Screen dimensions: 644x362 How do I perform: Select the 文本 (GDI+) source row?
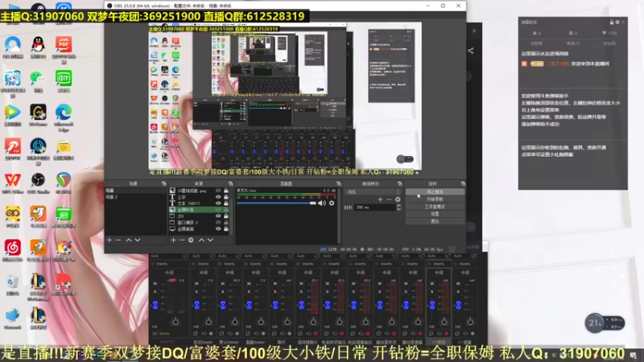click(199, 204)
